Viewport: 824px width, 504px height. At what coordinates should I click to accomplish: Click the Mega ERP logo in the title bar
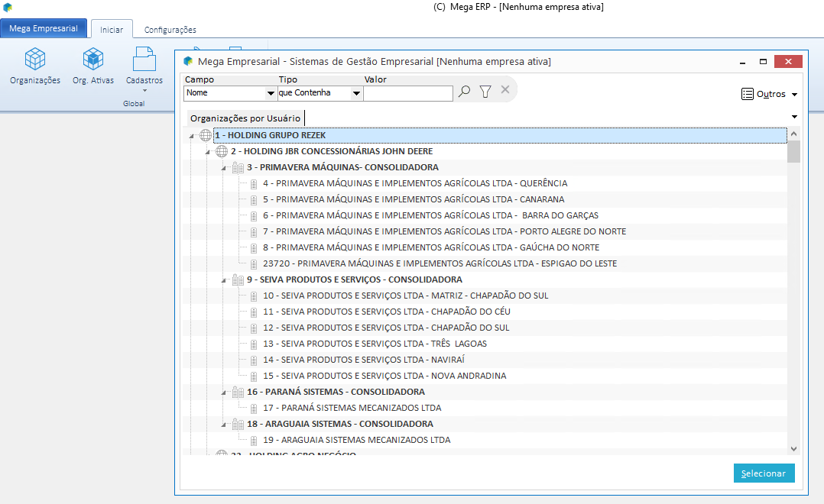8,8
